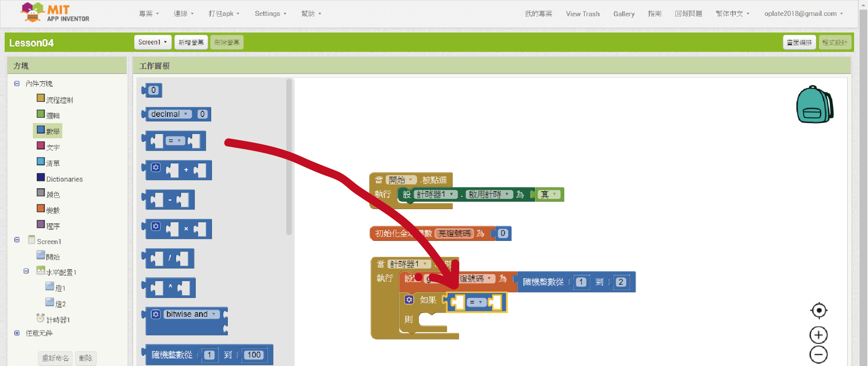The width and height of the screenshot is (868, 366).
Task: Switch to 程式設計 blocks view
Action: pos(835,42)
